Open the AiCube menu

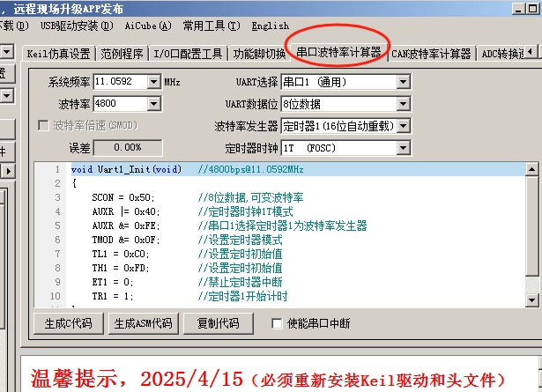pos(148,26)
